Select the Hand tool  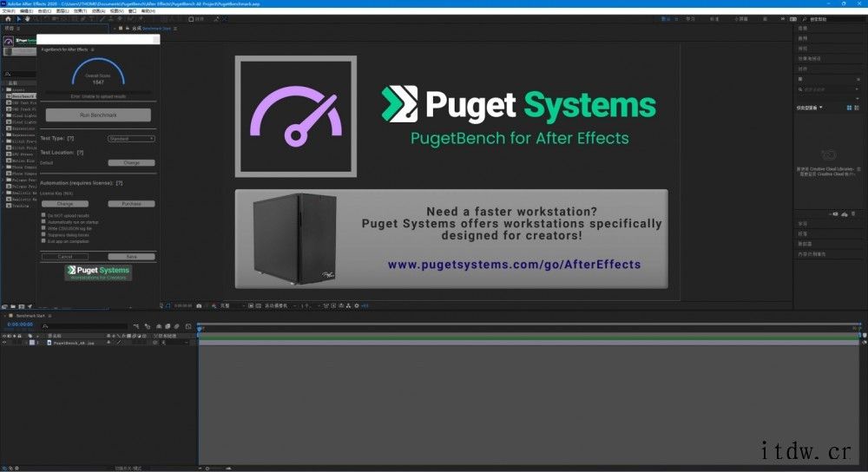point(27,19)
